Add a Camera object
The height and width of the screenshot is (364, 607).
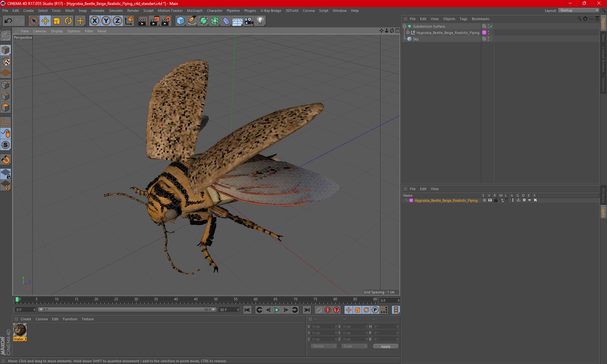(249, 21)
